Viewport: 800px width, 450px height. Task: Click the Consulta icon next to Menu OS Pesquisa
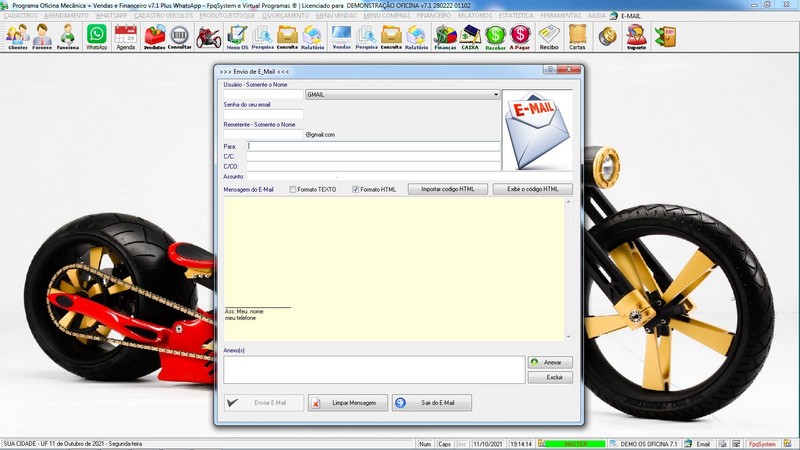[287, 37]
